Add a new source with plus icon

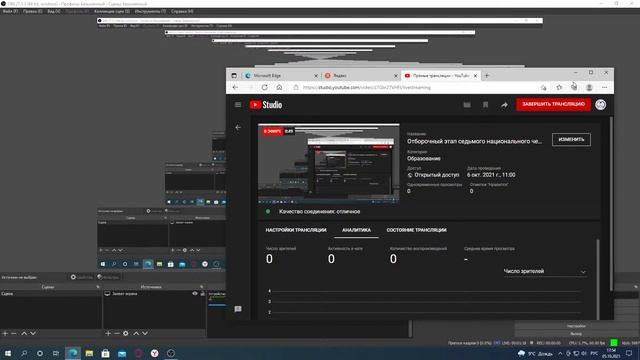[108, 333]
